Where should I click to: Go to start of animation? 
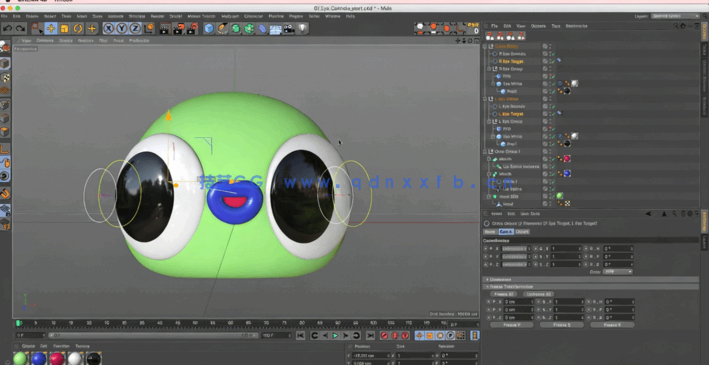(300, 335)
